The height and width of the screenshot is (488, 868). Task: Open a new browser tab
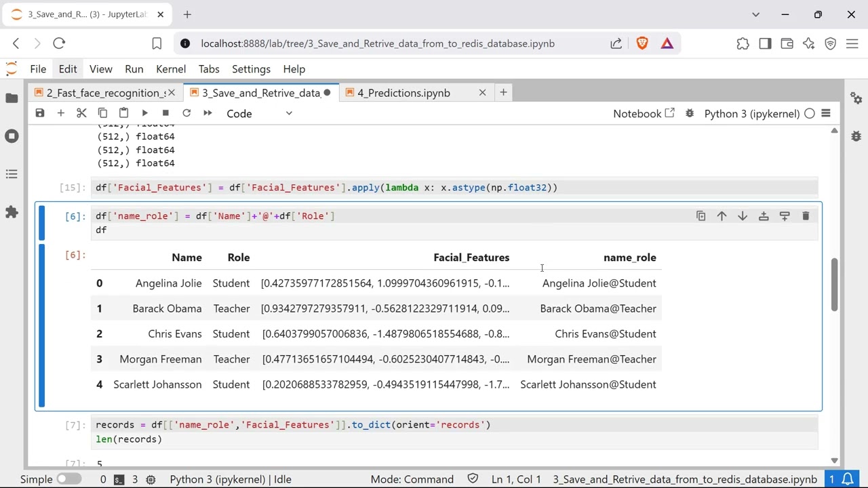[187, 14]
